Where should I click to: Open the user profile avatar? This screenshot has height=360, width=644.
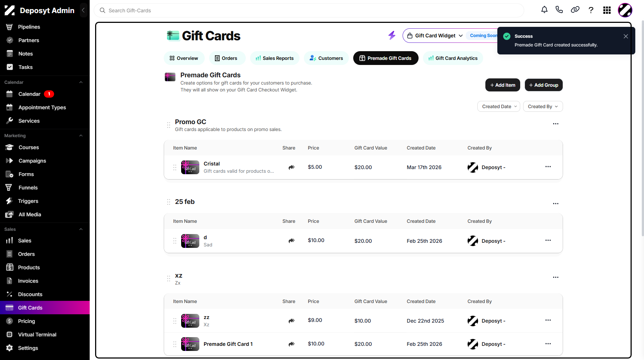coord(625,10)
